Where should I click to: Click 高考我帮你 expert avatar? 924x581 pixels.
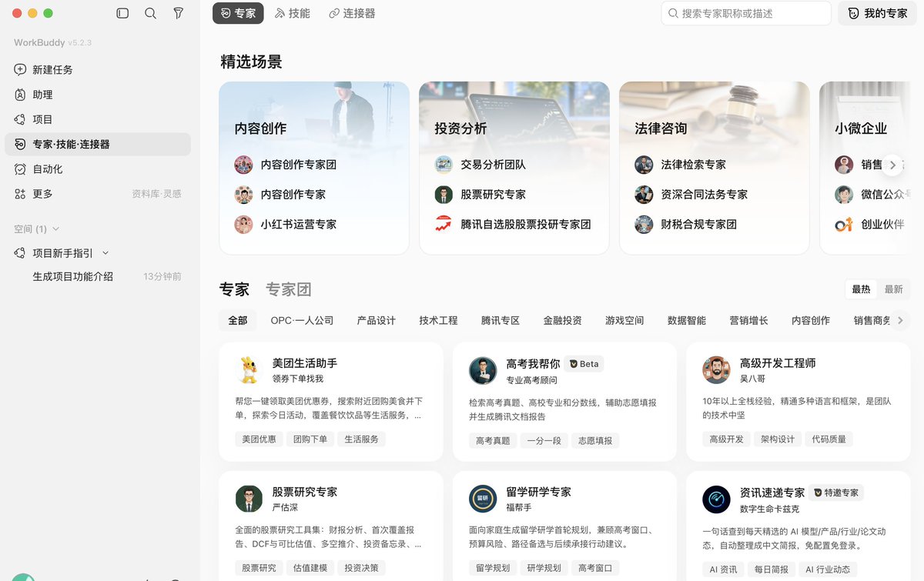(483, 370)
